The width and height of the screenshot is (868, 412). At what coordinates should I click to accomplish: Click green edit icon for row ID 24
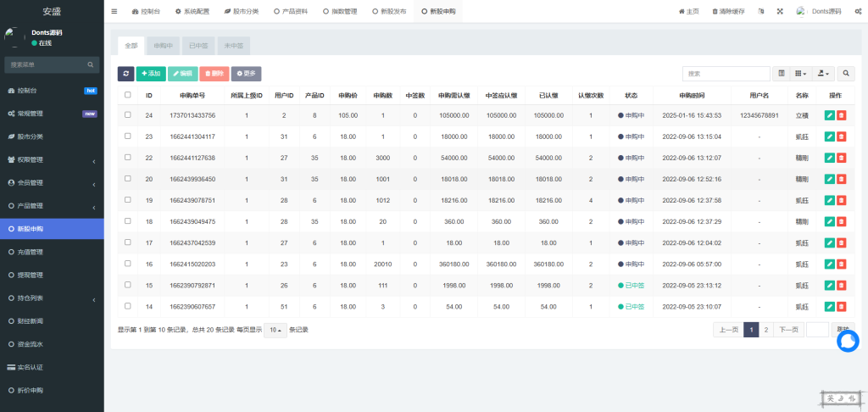[x=829, y=115]
